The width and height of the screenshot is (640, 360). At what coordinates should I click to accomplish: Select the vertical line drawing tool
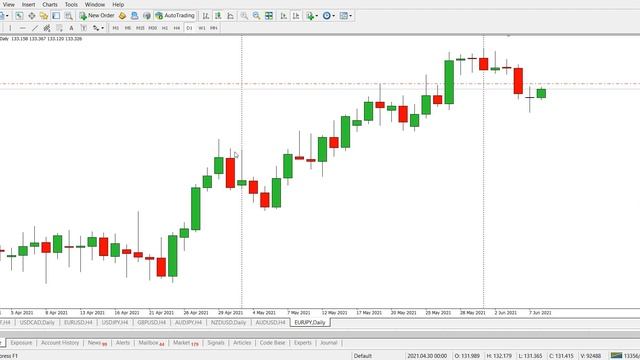(10, 28)
